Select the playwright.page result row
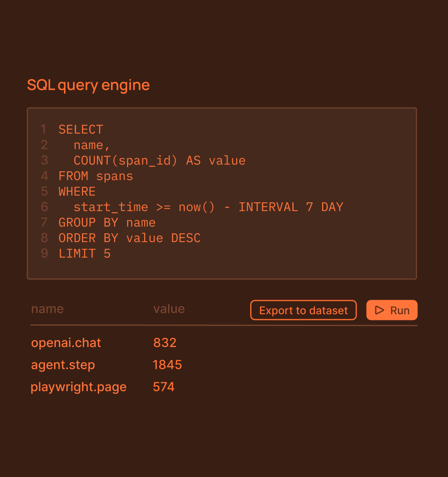 coord(79,387)
